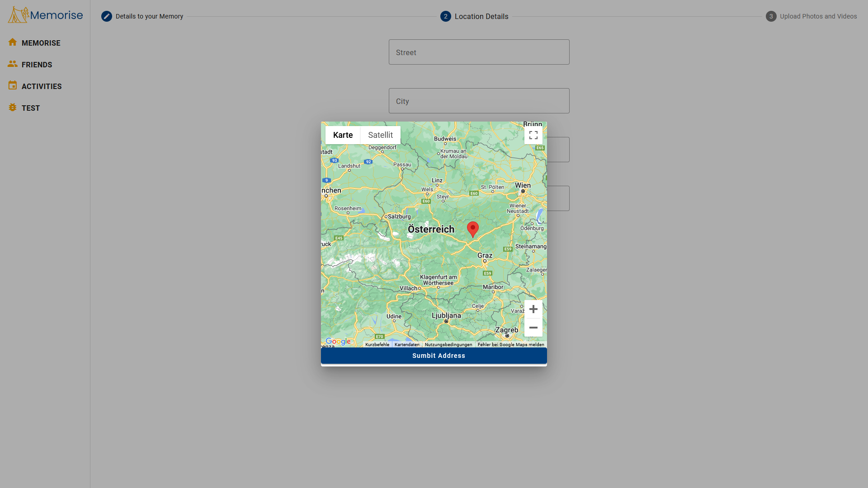Click the pencil edit icon in the stepper
Screen dimensions: 868x488
click(x=107, y=16)
